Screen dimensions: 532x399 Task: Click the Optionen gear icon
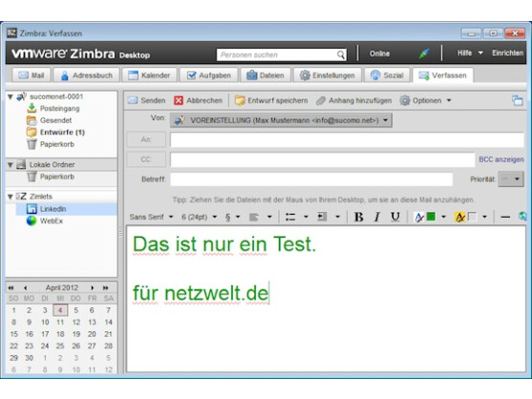coord(404,100)
